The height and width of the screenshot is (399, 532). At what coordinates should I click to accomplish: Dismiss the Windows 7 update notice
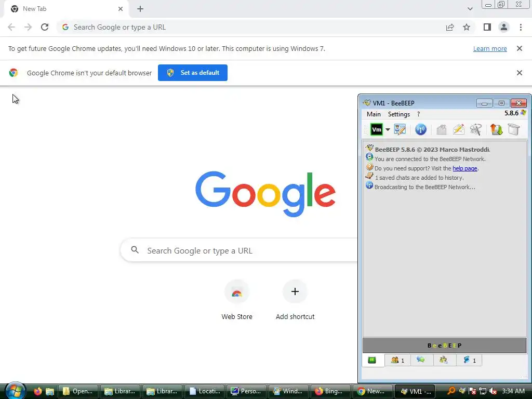tap(519, 48)
